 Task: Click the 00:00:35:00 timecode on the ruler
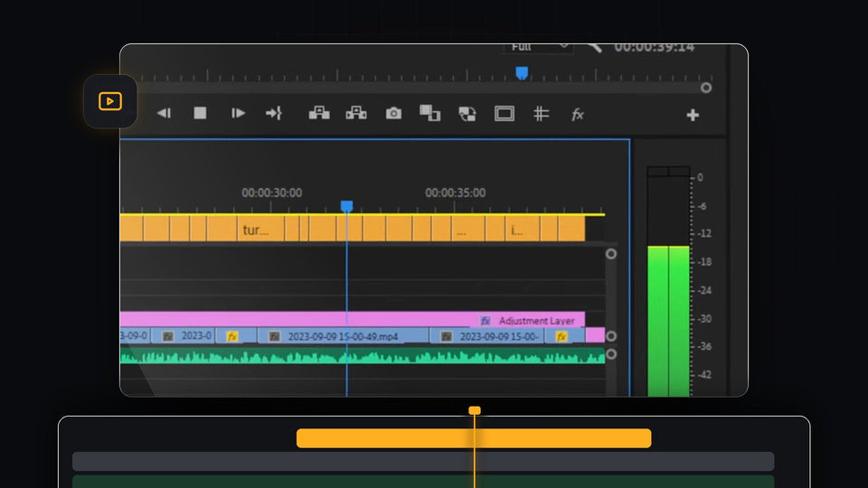point(455,192)
